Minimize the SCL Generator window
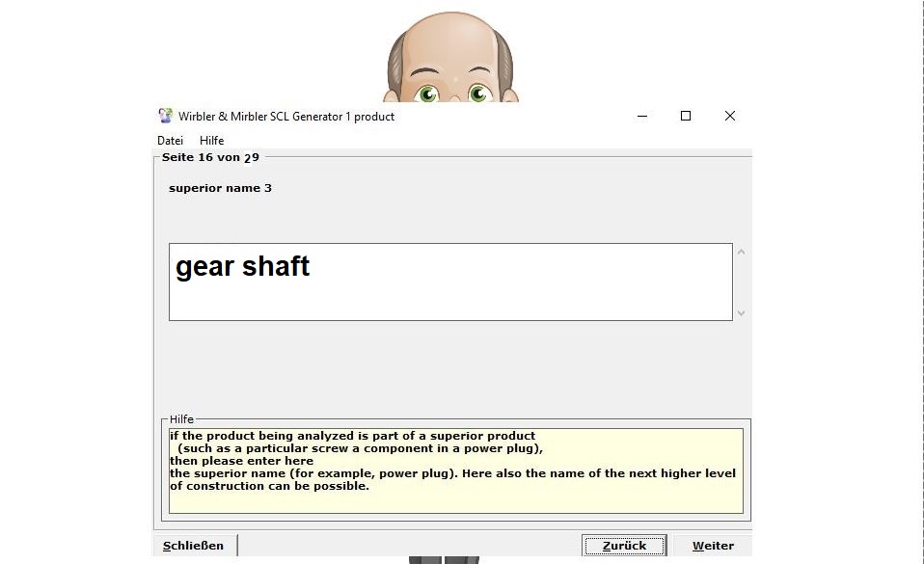Screen dimensions: 924x564 pyautogui.click(x=642, y=116)
